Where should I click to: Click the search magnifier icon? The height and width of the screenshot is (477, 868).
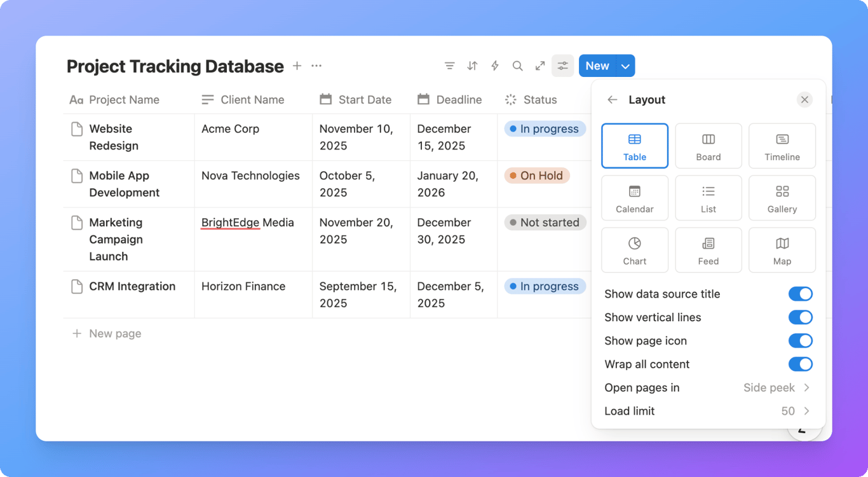(517, 66)
